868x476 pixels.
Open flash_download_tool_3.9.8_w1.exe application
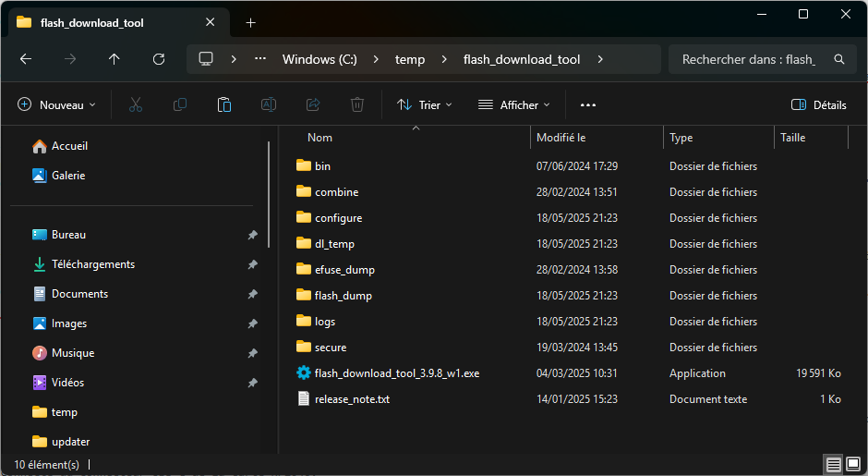(396, 373)
